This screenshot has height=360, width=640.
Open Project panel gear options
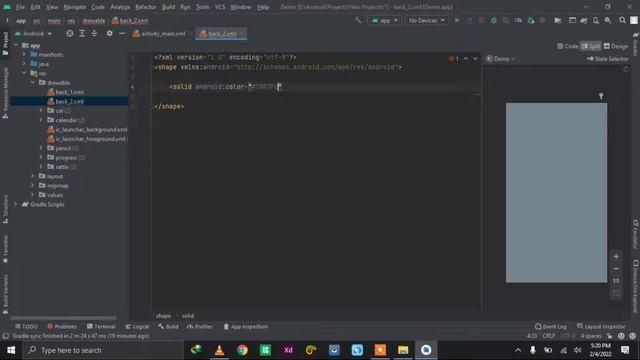(x=109, y=33)
